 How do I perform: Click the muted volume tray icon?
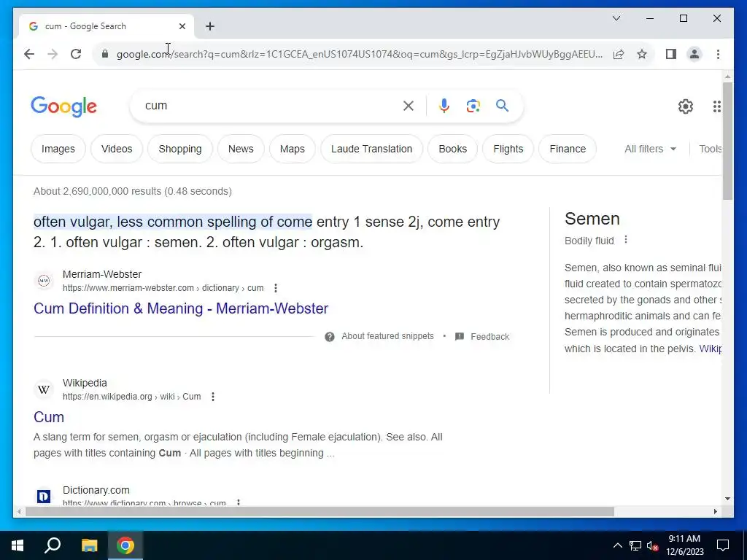652,545
